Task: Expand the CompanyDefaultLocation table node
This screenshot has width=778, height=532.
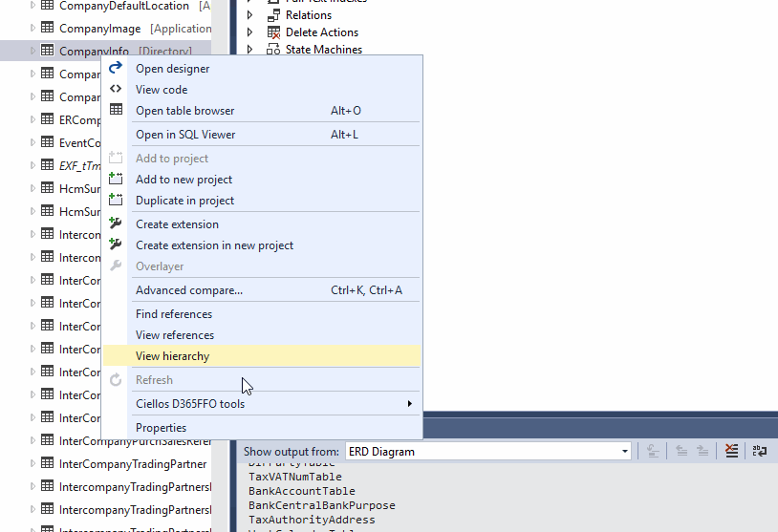Action: click(32, 5)
